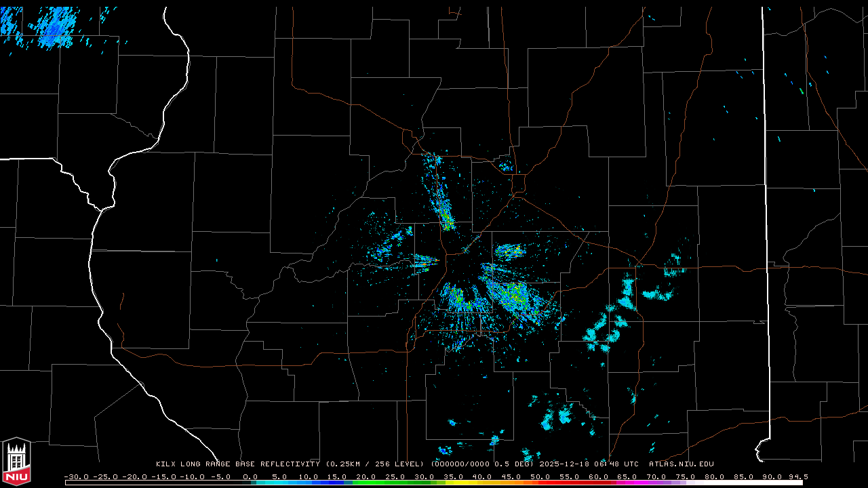868x488 pixels.
Task: Click the '-15.0' scale label
Action: 164,476
